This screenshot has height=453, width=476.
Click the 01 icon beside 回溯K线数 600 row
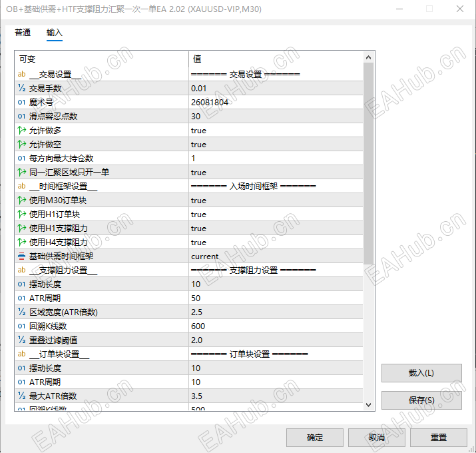(21, 326)
